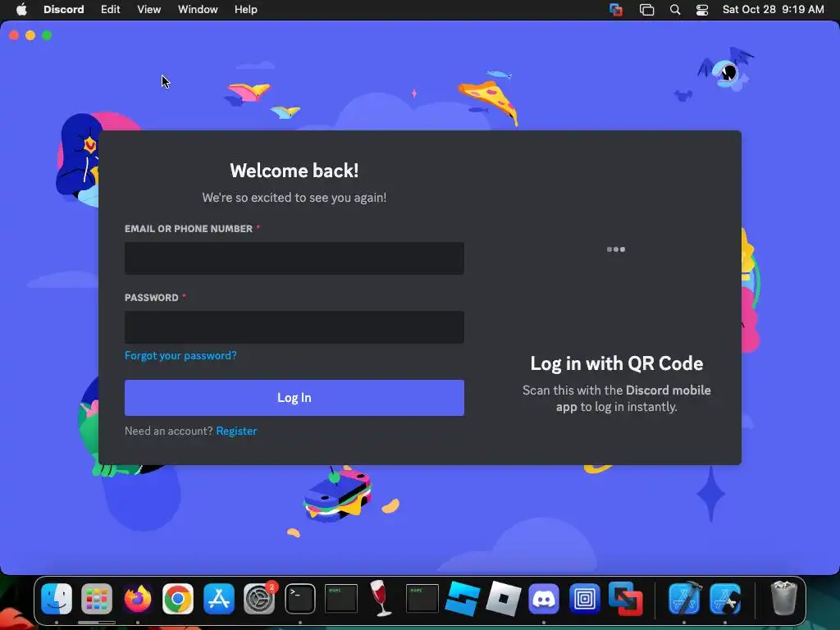840x630 pixels.
Task: Launch Google Chrome from the dock
Action: click(x=178, y=598)
